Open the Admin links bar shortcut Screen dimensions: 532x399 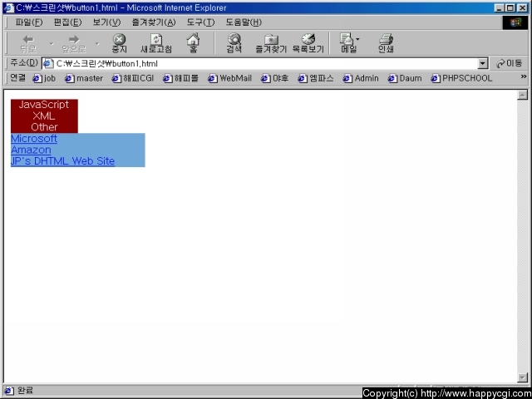pos(361,78)
